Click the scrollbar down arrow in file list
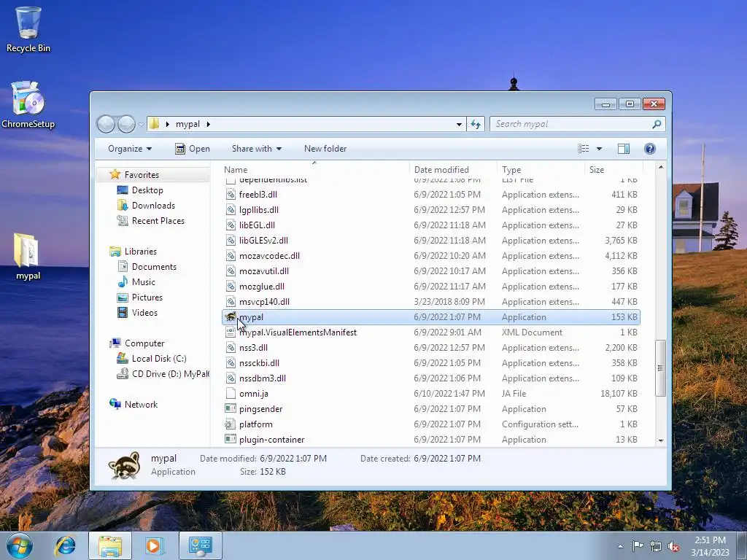The image size is (747, 560). [660, 440]
